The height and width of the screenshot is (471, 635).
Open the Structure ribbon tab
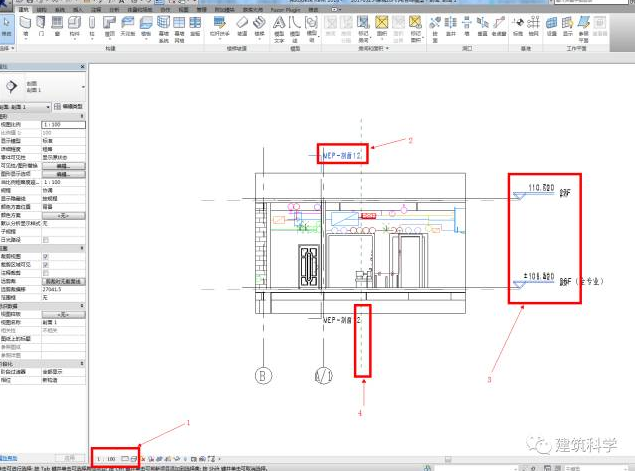(x=42, y=9)
